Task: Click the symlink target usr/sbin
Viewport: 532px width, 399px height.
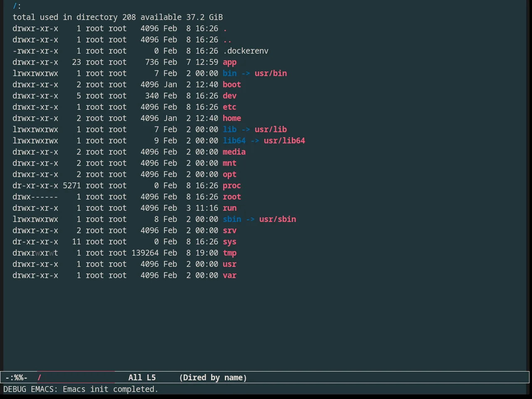Action: [278, 219]
